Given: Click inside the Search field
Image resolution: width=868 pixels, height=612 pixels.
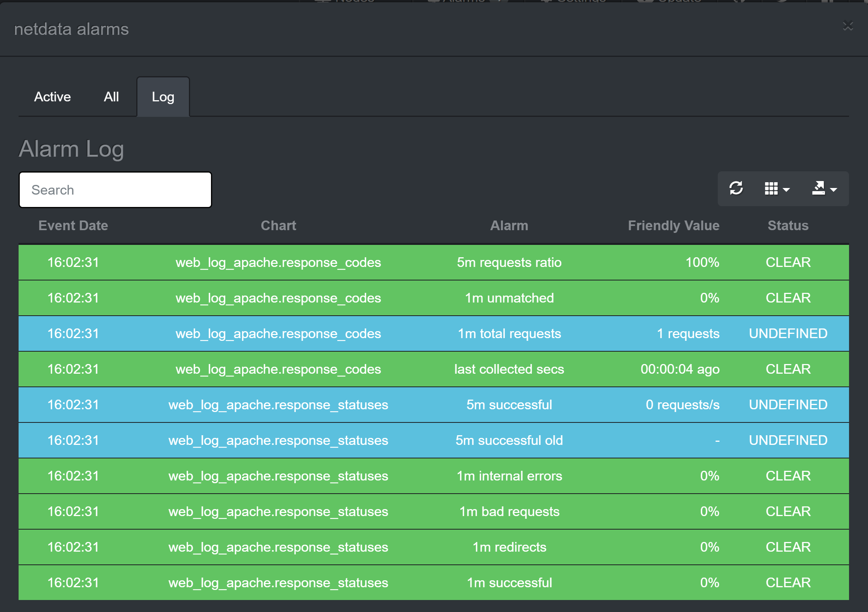Looking at the screenshot, I should (115, 190).
